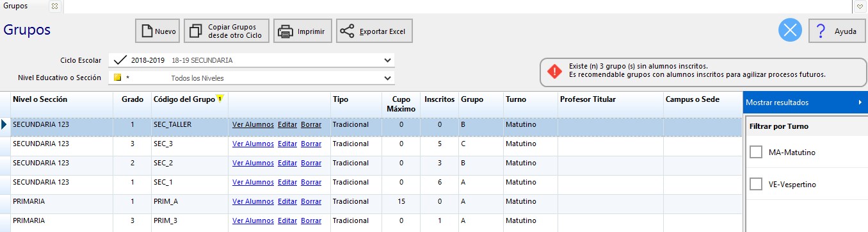
Task: Click Editar for PRIM_3
Action: tap(287, 221)
